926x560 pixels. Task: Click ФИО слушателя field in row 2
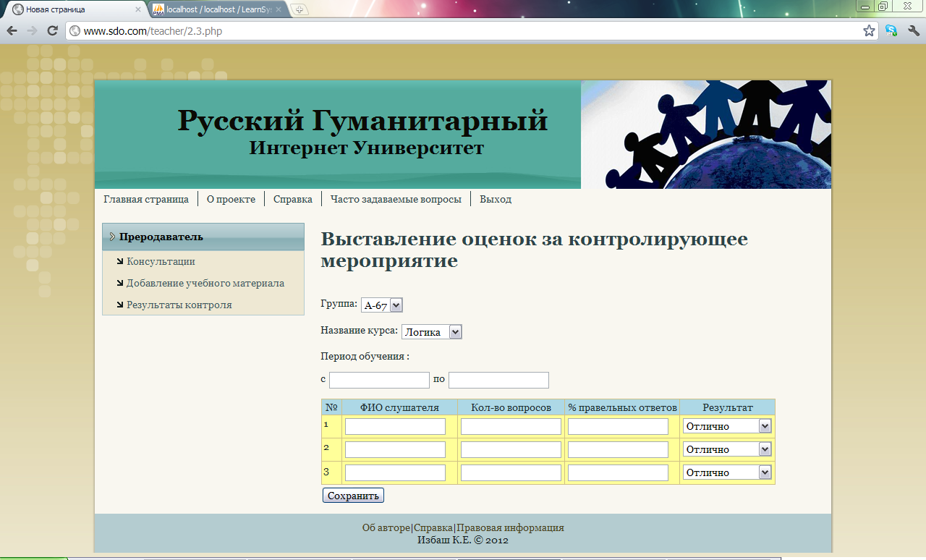coord(395,449)
